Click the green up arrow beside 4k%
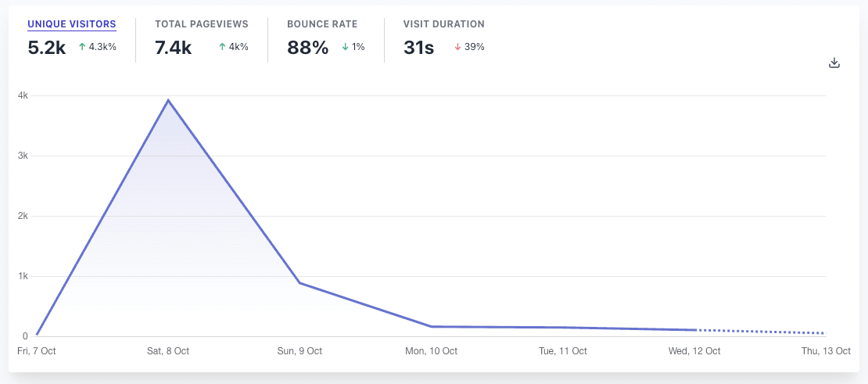This screenshot has width=868, height=384. (223, 47)
